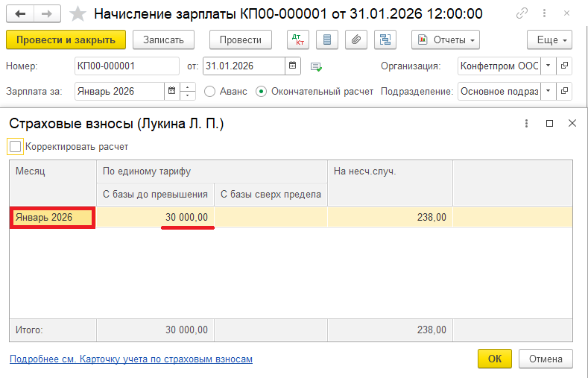Viewport: 588px width, 378px height.
Task: Click the По единому тарифу header
Action: [212, 171]
